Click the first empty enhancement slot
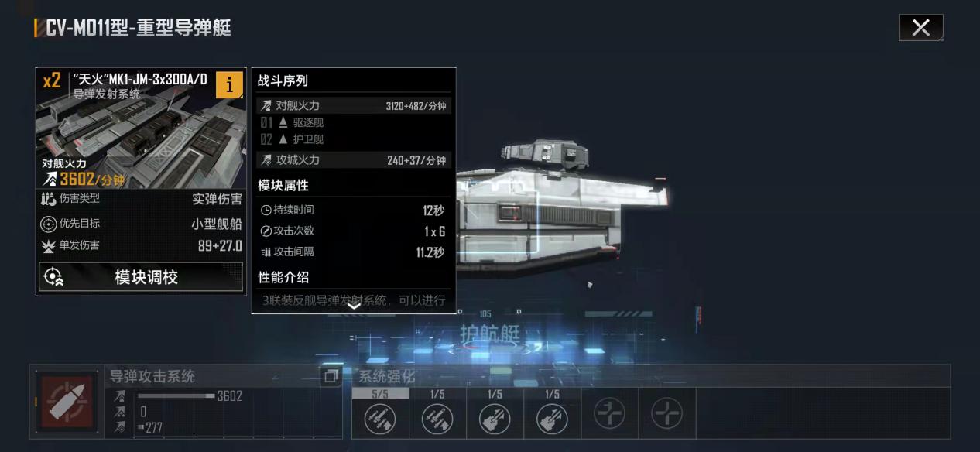This screenshot has width=980, height=452. click(x=609, y=415)
